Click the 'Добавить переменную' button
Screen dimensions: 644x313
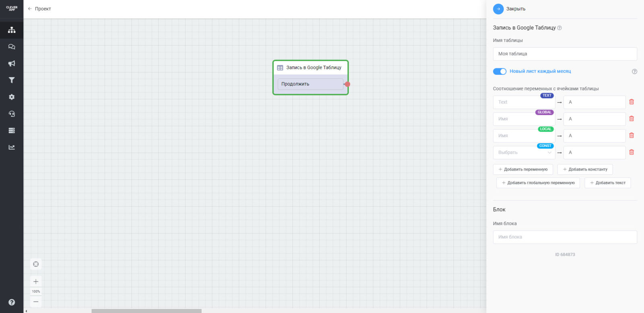coord(523,169)
